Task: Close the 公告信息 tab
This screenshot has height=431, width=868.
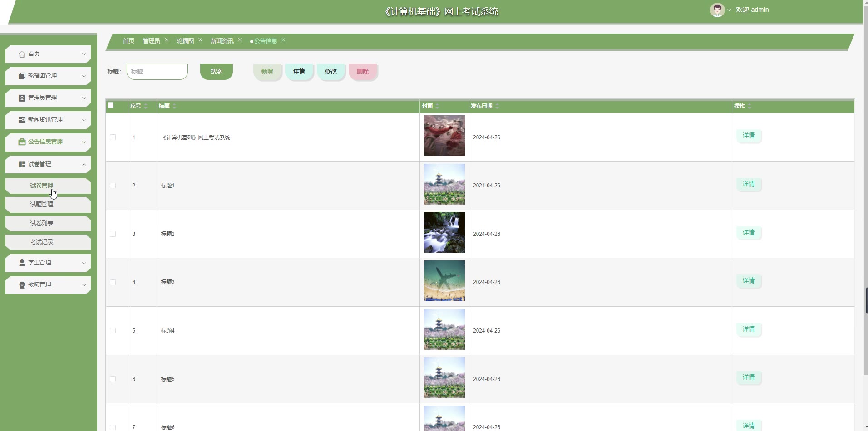Action: coord(283,40)
